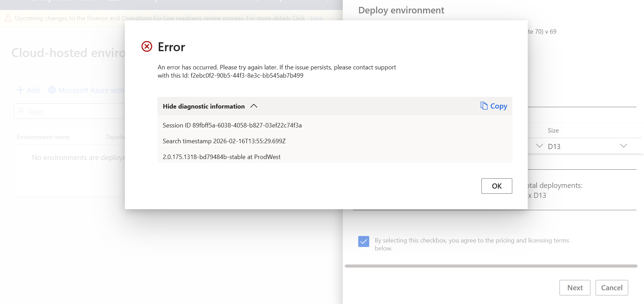Click the Deploy environment heading
Viewport: 644px width, 304px height.
pyautogui.click(x=401, y=10)
